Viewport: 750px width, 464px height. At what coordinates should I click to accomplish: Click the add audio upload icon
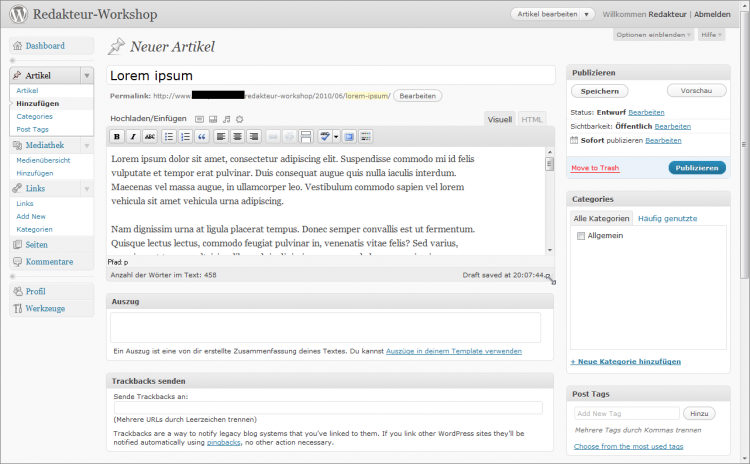[x=227, y=119]
